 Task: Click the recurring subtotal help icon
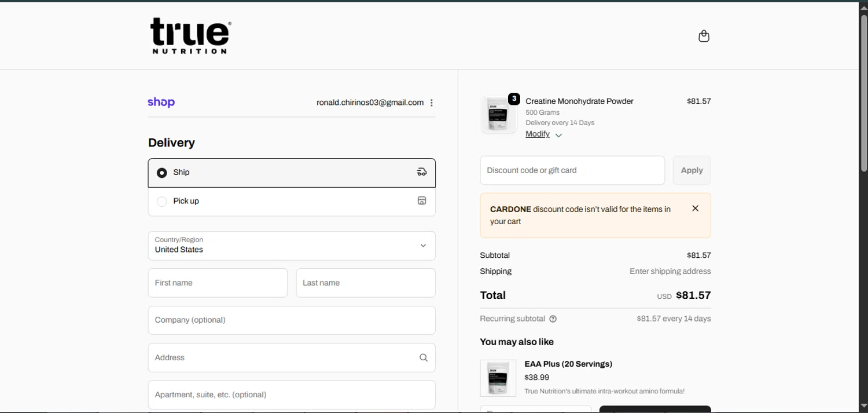click(553, 319)
